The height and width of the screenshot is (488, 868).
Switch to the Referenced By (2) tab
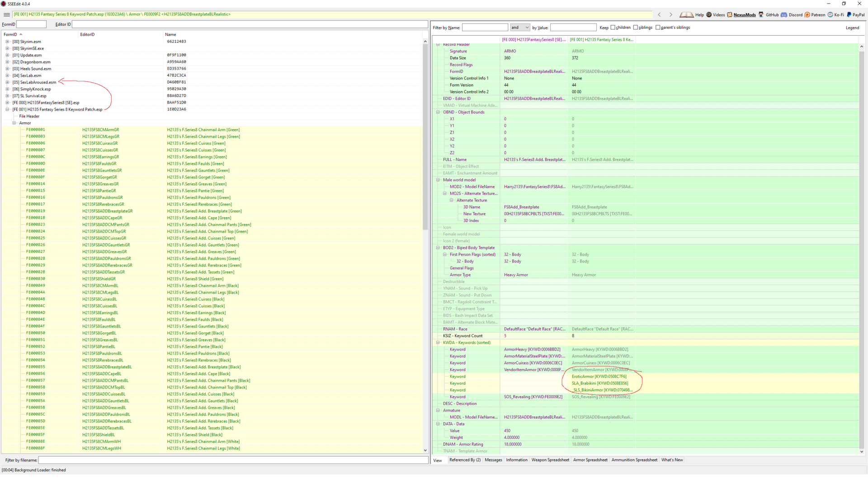[x=465, y=460]
